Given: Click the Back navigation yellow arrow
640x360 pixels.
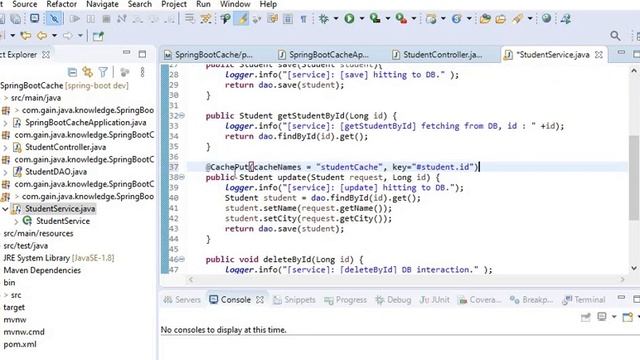Looking at the screenshot, I should point(42,36).
